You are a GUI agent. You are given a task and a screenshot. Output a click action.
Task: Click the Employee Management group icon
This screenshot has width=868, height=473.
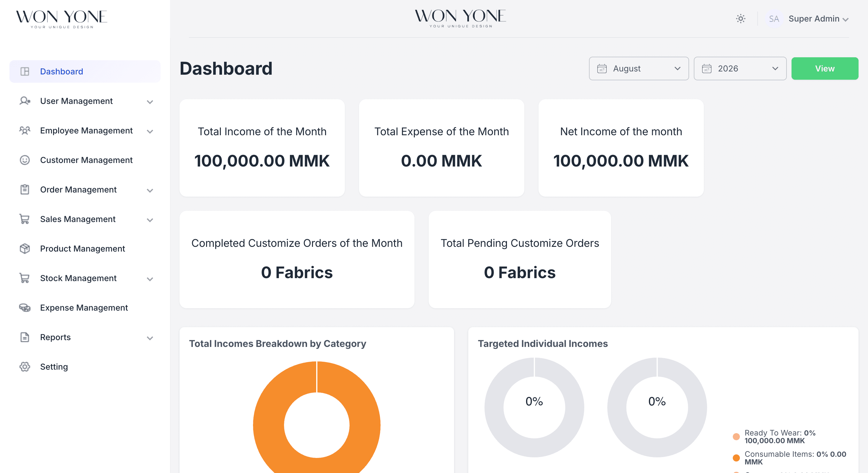click(25, 131)
